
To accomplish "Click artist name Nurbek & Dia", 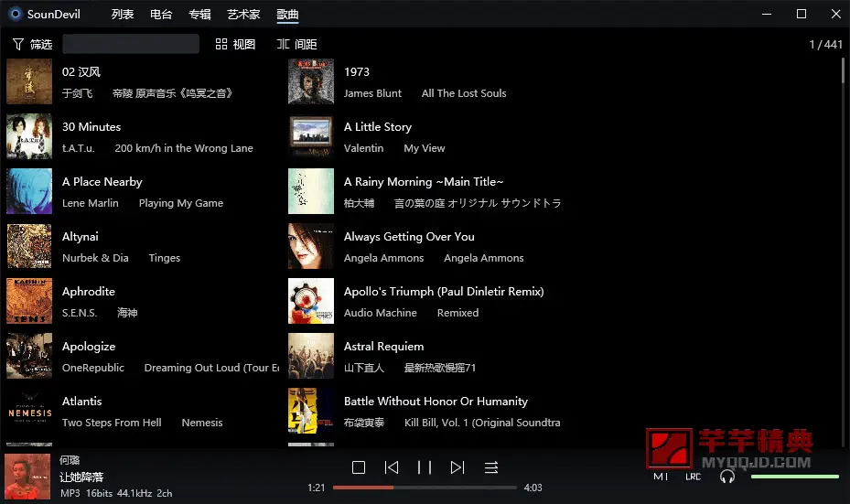I will click(x=95, y=258).
